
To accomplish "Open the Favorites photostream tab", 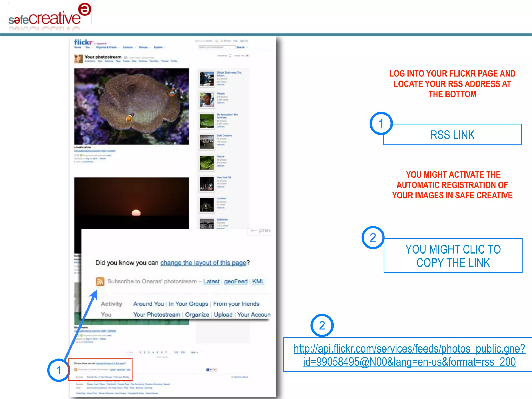I will point(154,61).
